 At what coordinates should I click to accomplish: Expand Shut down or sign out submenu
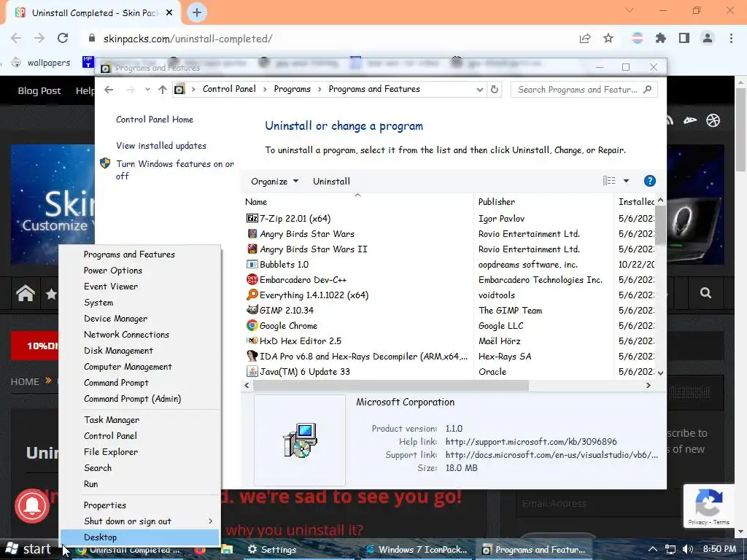click(x=210, y=521)
